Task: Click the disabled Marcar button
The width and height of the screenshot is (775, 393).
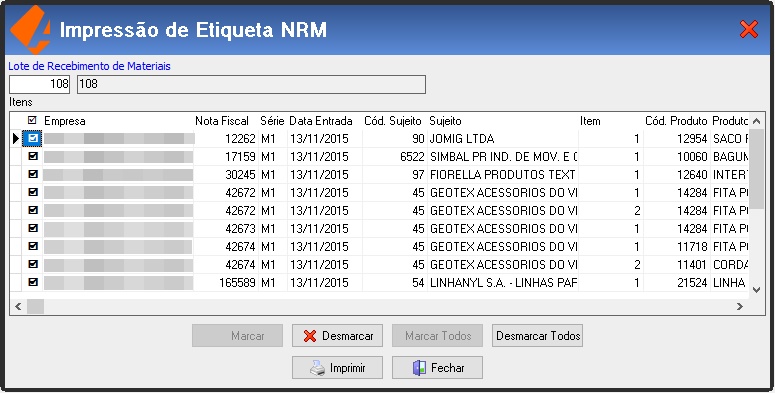Action: (x=238, y=336)
